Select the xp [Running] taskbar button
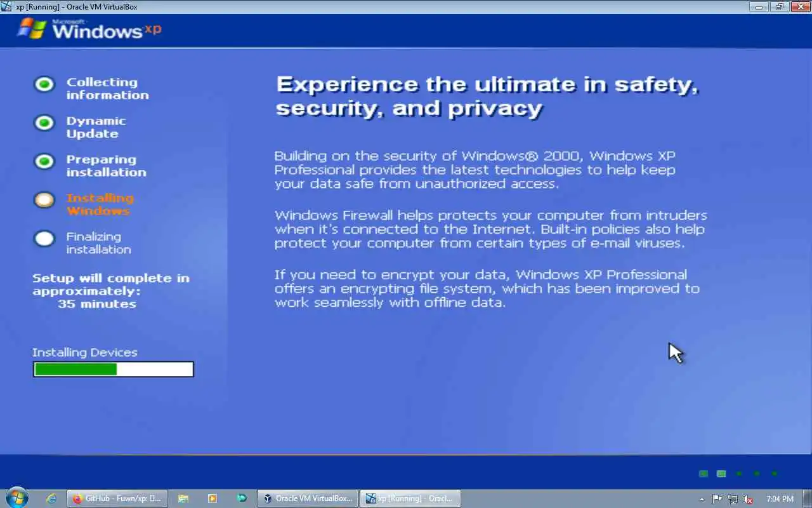Viewport: 812px width, 508px height. coord(410,498)
